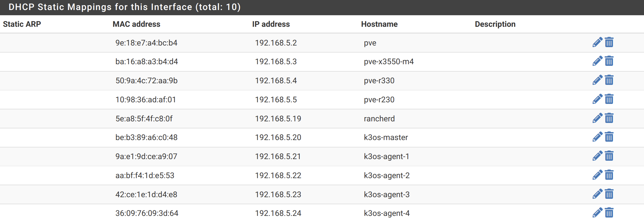Image resolution: width=644 pixels, height=223 pixels.
Task: Delete the pve static mapping
Action: [609, 42]
